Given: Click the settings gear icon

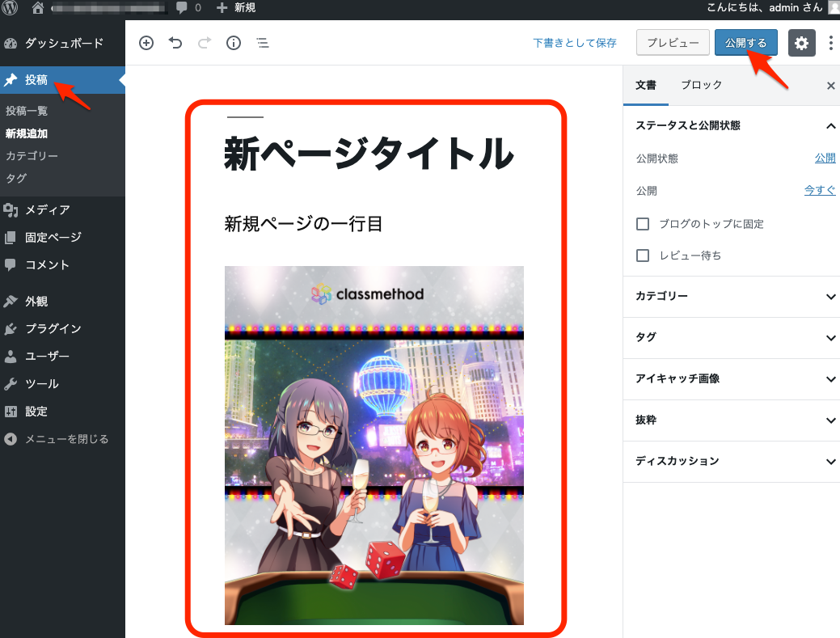Looking at the screenshot, I should pyautogui.click(x=801, y=43).
